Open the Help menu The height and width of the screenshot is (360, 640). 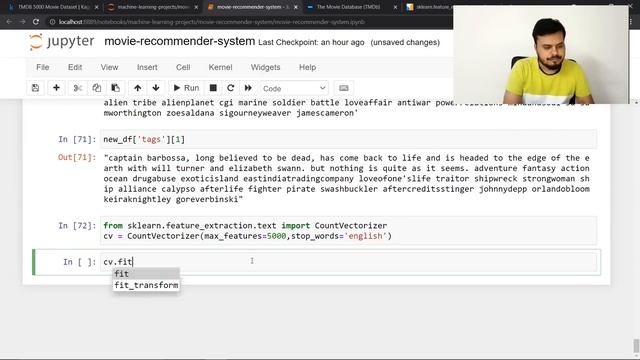point(307,67)
